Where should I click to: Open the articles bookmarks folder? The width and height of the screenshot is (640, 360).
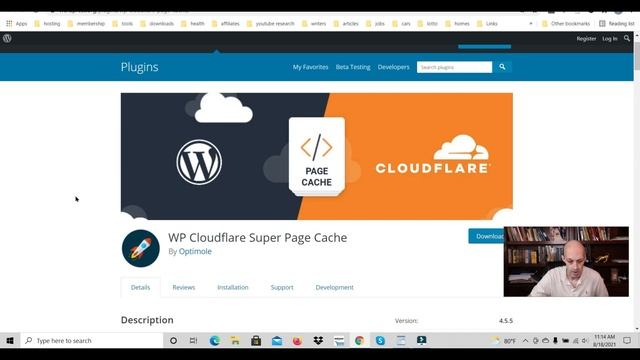coord(346,24)
